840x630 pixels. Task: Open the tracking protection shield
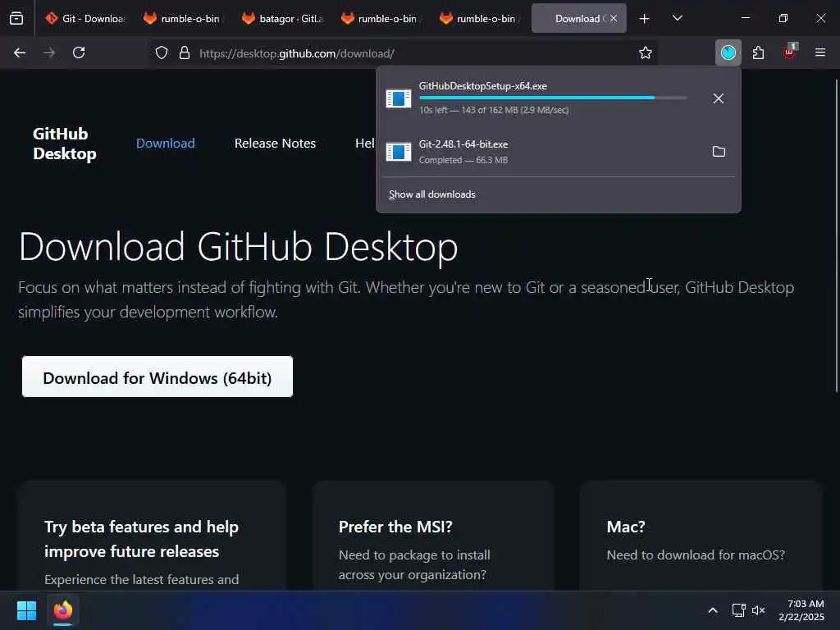pos(162,53)
